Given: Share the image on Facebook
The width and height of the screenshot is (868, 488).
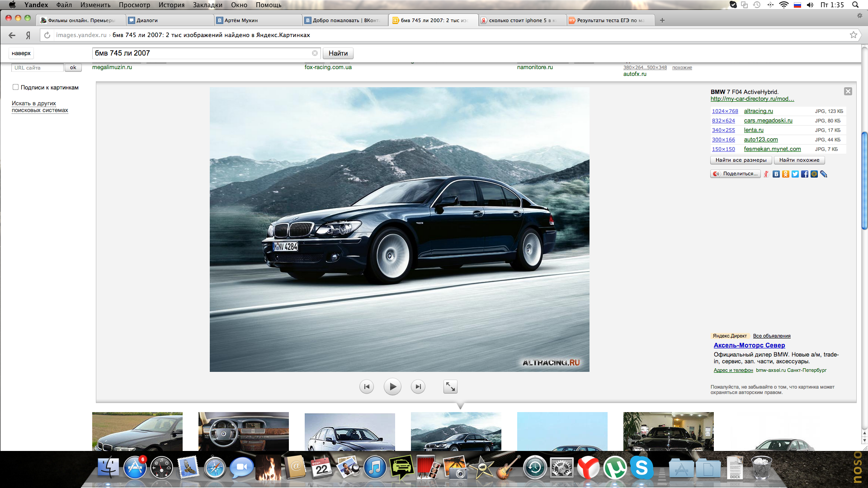Looking at the screenshot, I should (805, 174).
